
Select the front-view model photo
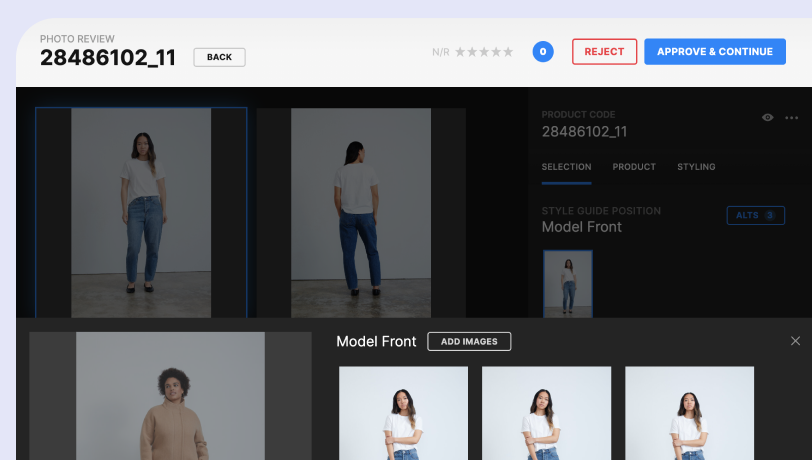click(x=141, y=212)
